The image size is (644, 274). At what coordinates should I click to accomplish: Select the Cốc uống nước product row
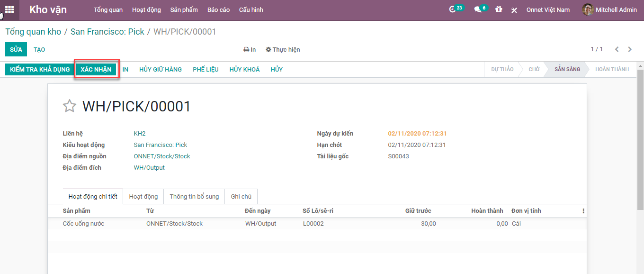[84, 224]
